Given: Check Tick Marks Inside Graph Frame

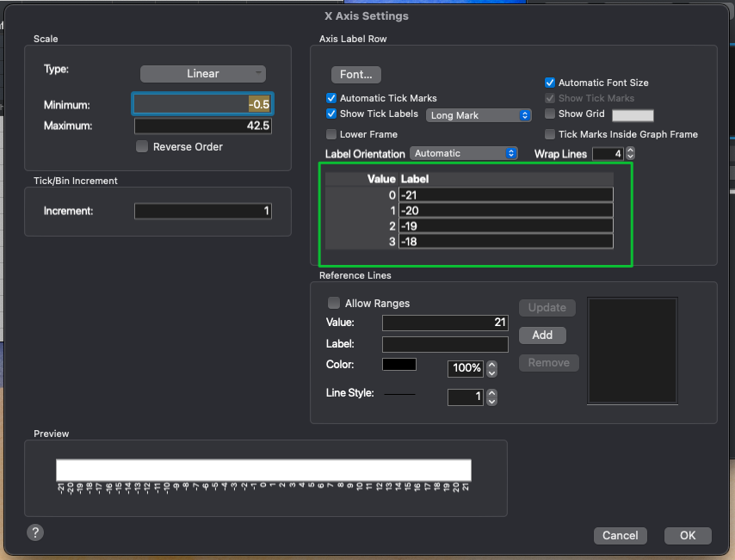Looking at the screenshot, I should [549, 133].
